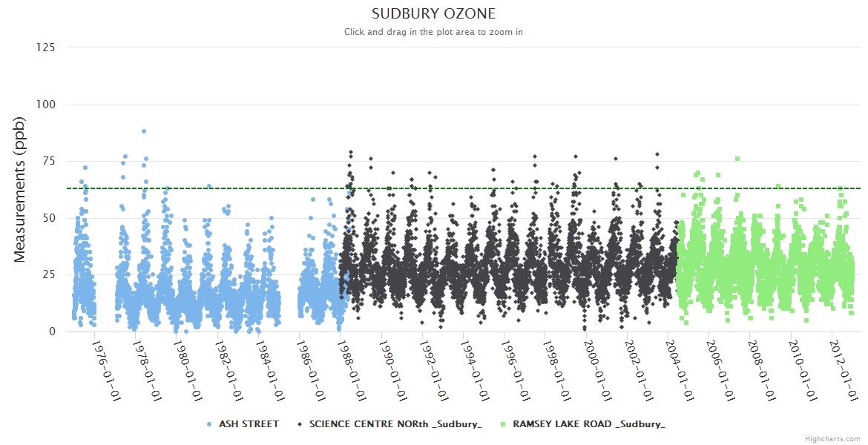The height and width of the screenshot is (445, 868).
Task: Click the 'Click and drag' subtitle text
Action: 433,32
